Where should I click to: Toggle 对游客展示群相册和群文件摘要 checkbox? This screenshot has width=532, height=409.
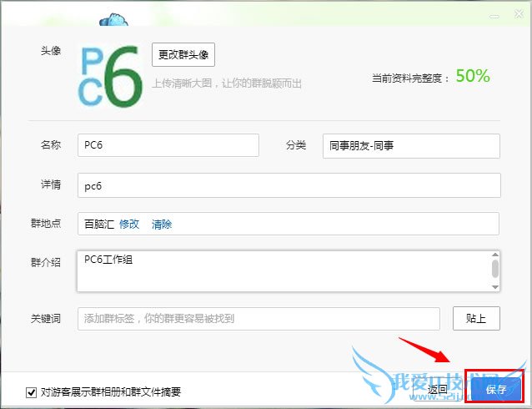[31, 392]
